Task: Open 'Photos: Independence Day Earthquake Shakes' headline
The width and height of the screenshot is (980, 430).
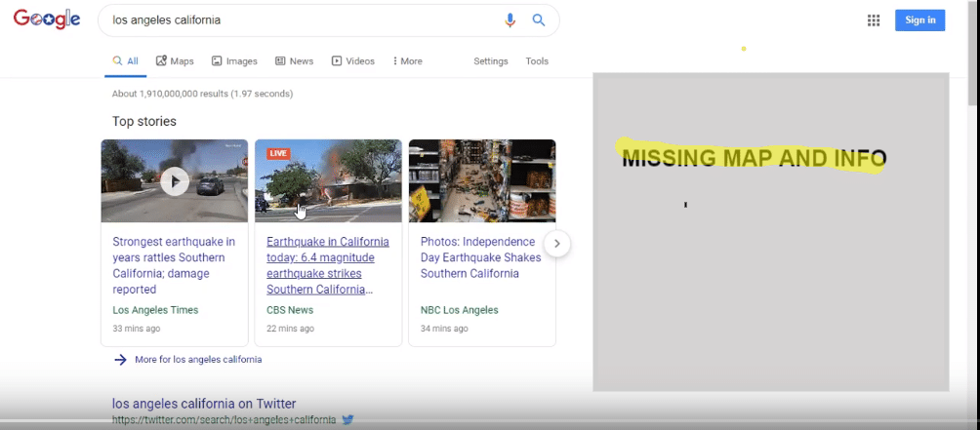Action: point(478,257)
